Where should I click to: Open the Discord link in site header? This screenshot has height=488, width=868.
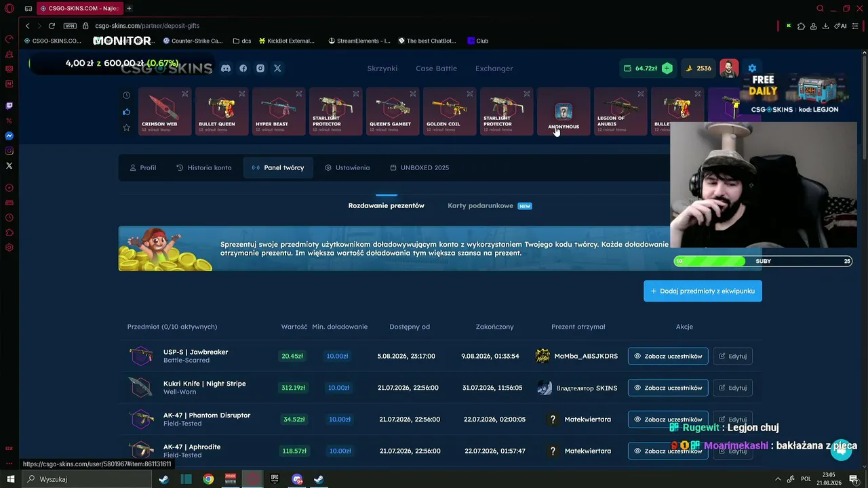pyautogui.click(x=226, y=68)
